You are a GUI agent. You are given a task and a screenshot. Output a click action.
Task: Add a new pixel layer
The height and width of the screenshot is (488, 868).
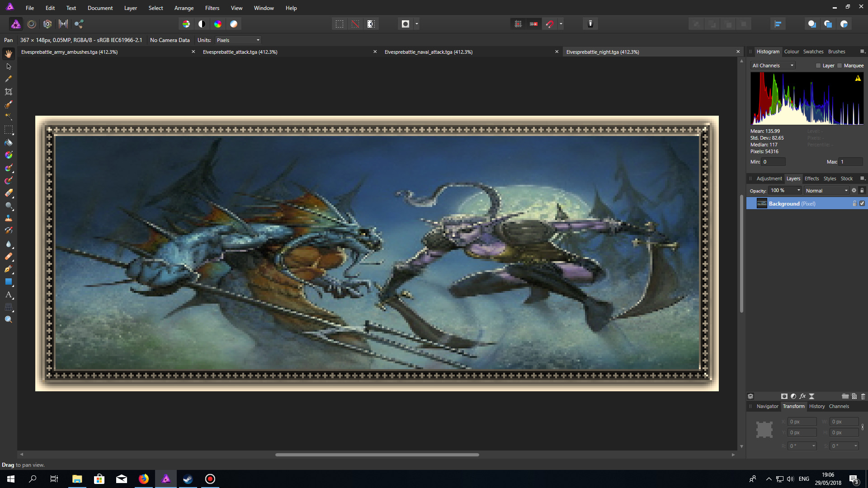pyautogui.click(x=854, y=396)
